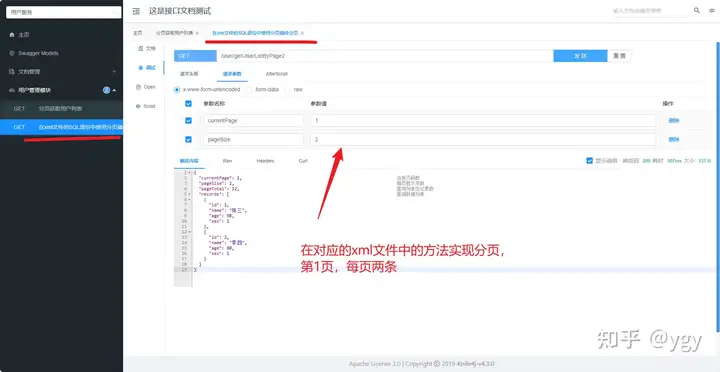Click the Script gear icon in left panel

pyautogui.click(x=138, y=106)
